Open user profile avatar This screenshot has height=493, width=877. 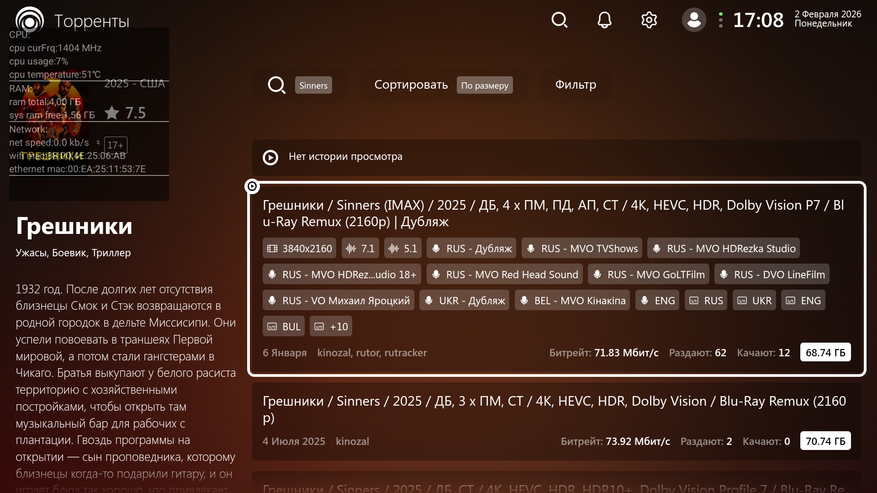(x=694, y=20)
